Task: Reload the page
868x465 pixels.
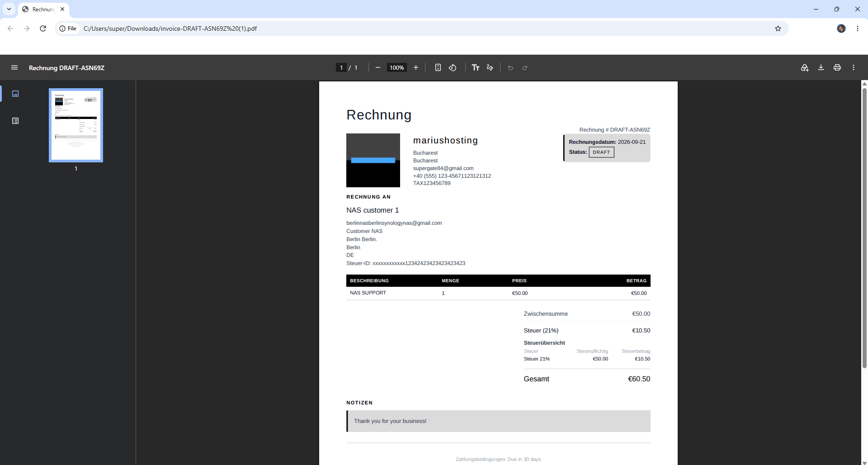Action: (x=43, y=28)
